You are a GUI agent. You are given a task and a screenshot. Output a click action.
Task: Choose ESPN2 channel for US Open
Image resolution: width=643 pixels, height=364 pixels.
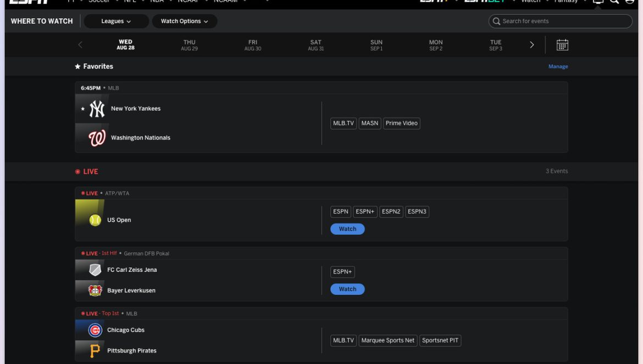click(391, 212)
